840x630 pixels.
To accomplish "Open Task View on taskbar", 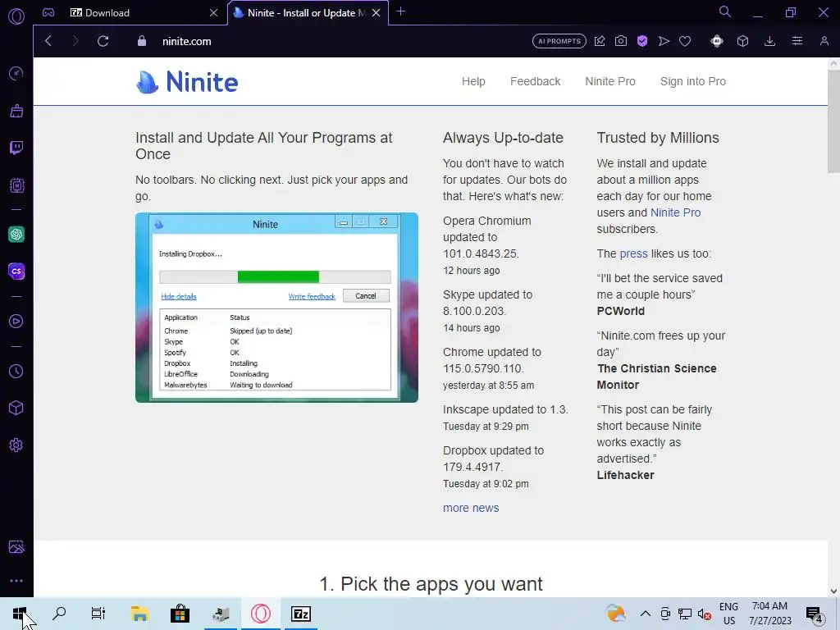I will (x=98, y=614).
